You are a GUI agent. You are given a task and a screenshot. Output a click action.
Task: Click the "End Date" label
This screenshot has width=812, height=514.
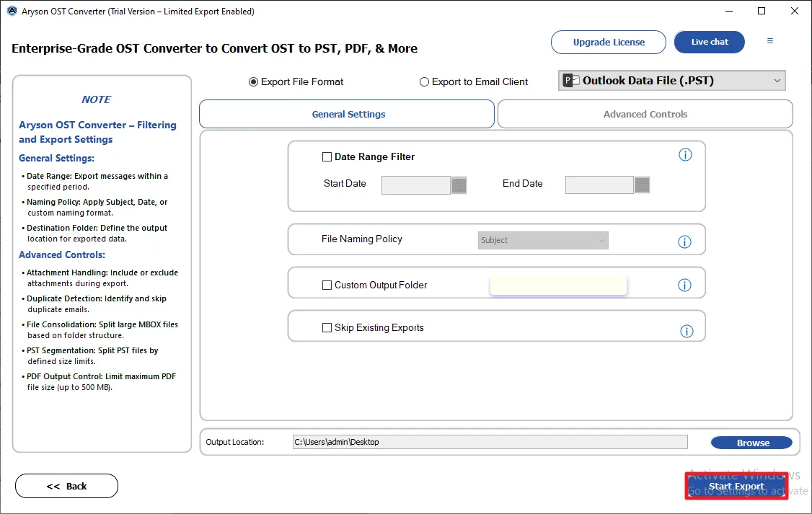523,184
